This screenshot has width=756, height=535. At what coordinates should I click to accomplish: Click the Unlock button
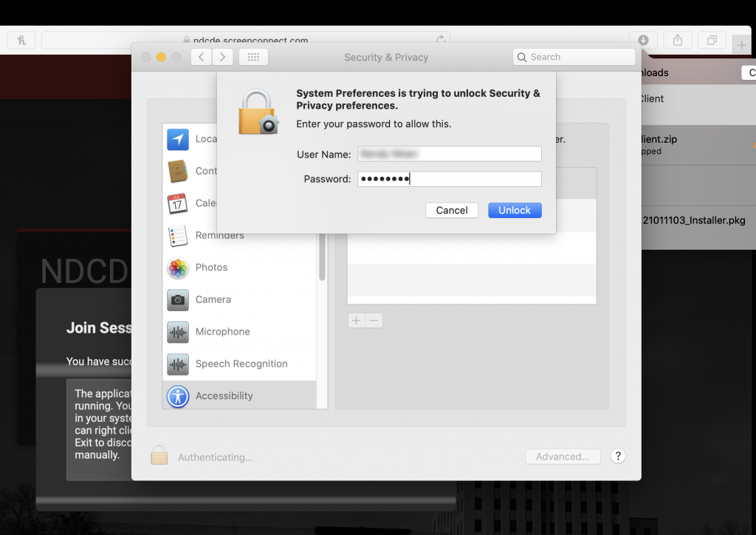click(515, 211)
